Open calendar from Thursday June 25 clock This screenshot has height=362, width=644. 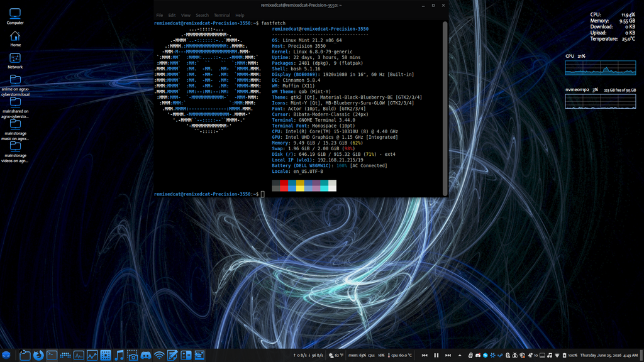pyautogui.click(x=609, y=355)
